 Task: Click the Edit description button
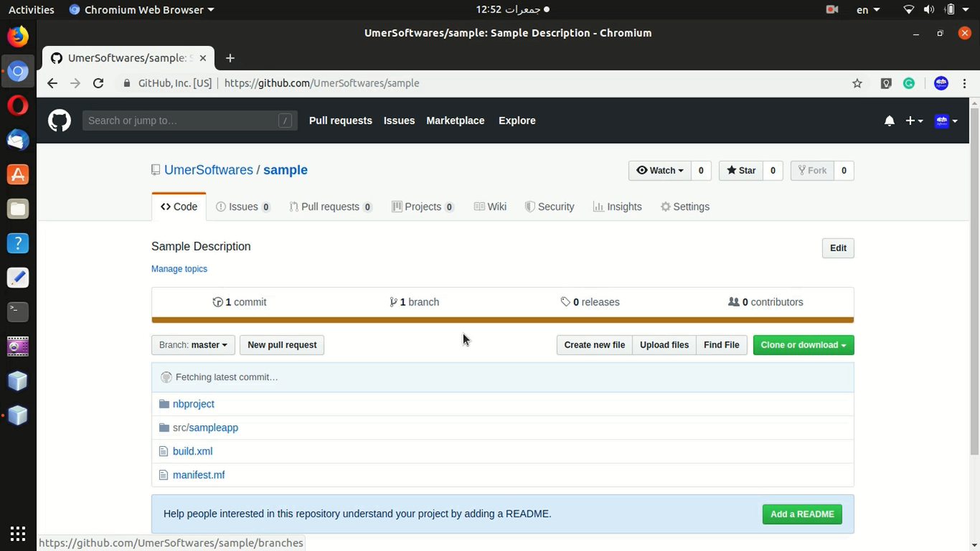click(x=838, y=248)
